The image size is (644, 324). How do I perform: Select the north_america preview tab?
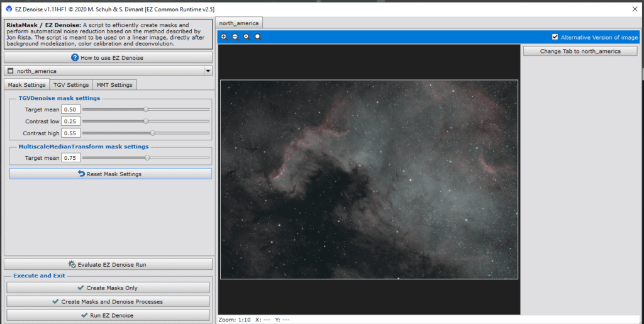[x=239, y=23]
